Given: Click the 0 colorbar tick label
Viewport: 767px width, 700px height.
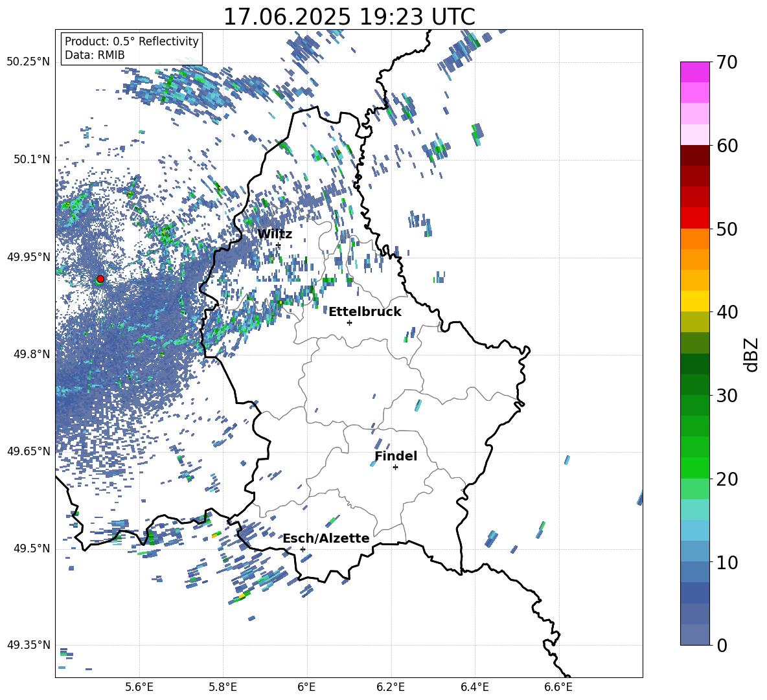Looking at the screenshot, I should click(x=722, y=646).
